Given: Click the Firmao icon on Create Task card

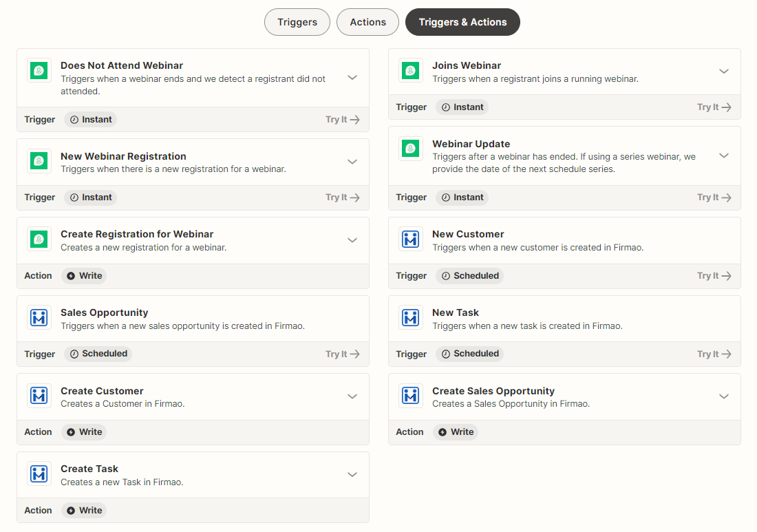Looking at the screenshot, I should point(39,474).
